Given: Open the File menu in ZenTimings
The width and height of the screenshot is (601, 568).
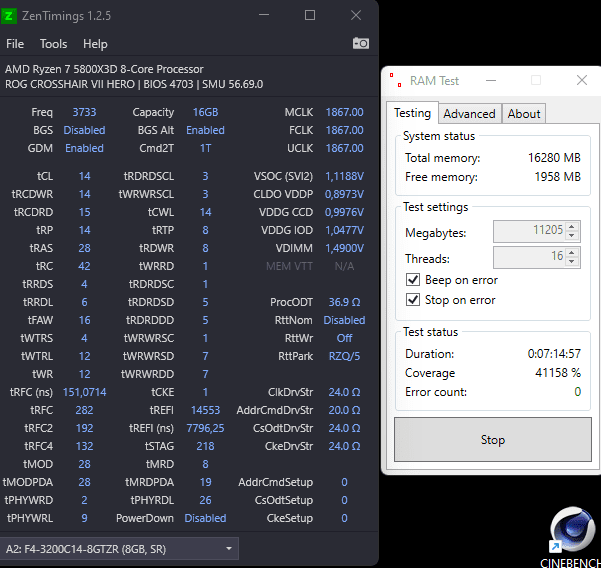Looking at the screenshot, I should pos(15,44).
